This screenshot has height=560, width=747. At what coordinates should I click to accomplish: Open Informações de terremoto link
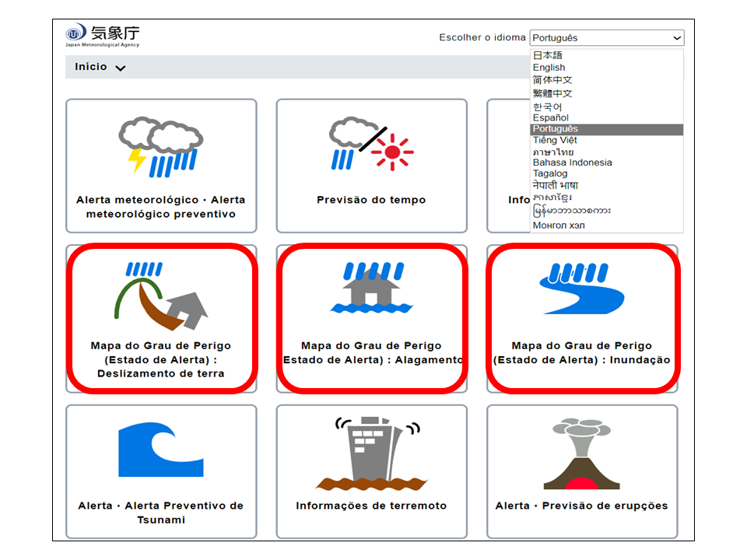(x=371, y=506)
